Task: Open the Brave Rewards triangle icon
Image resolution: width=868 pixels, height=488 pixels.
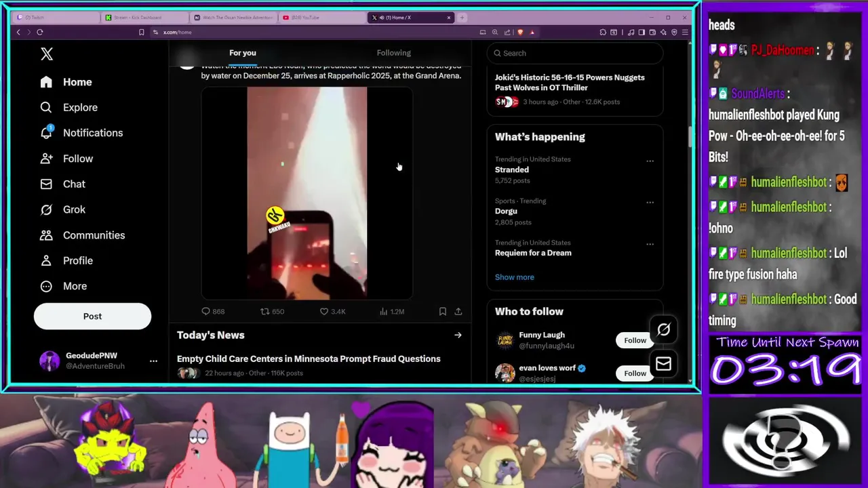Action: (532, 32)
